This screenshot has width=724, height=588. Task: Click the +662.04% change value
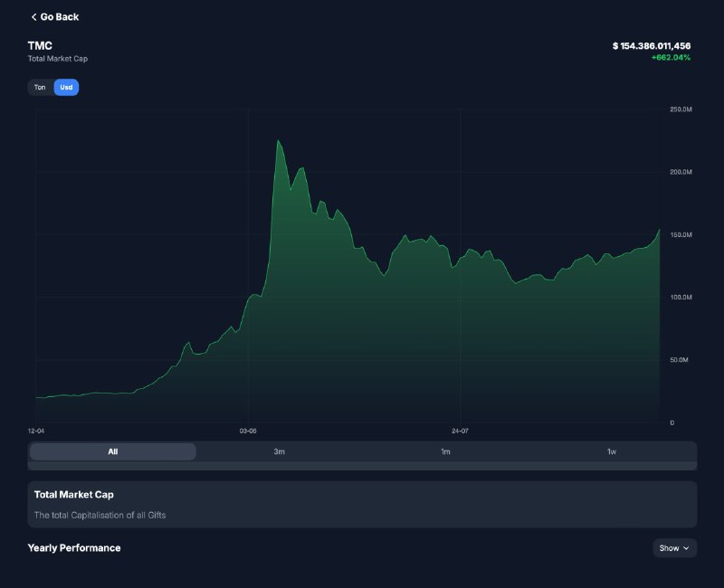671,58
